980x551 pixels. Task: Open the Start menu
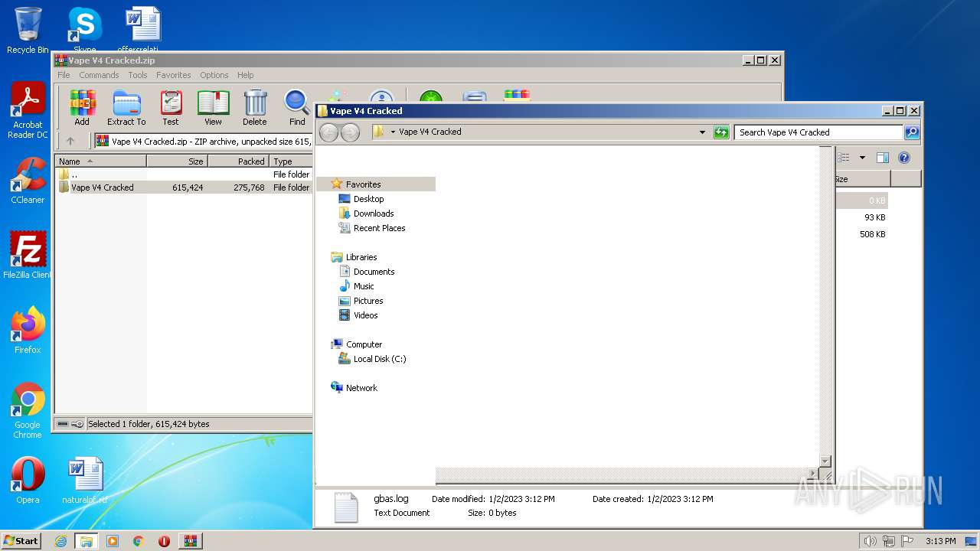point(21,541)
